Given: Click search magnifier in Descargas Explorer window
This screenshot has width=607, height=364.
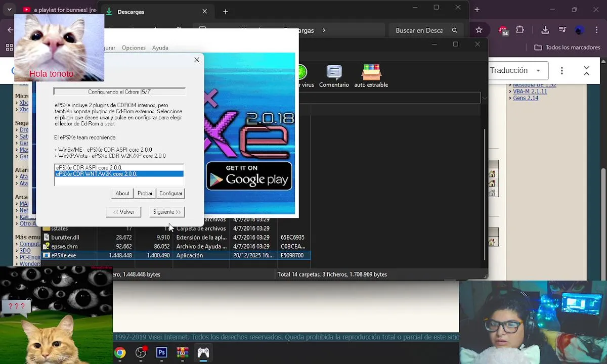Looking at the screenshot, I should pos(454,30).
